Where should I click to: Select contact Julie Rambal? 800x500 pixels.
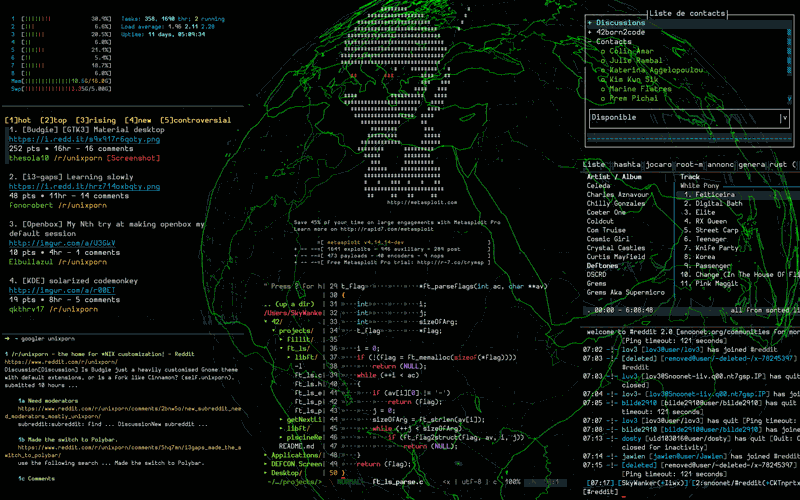632,61
